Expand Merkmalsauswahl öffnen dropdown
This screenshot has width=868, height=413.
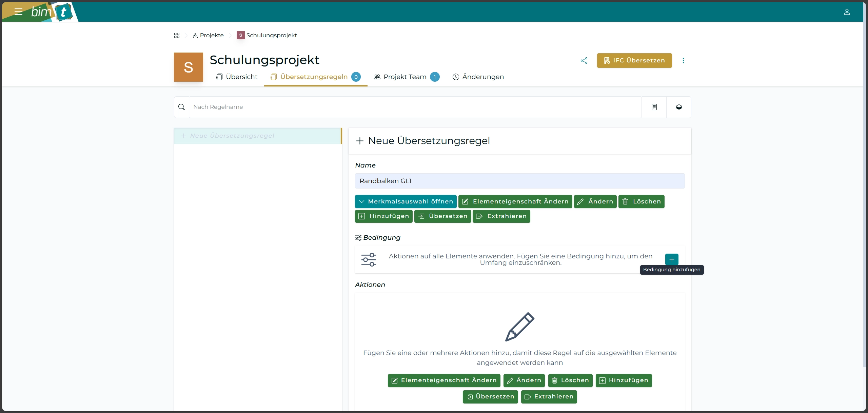406,201
